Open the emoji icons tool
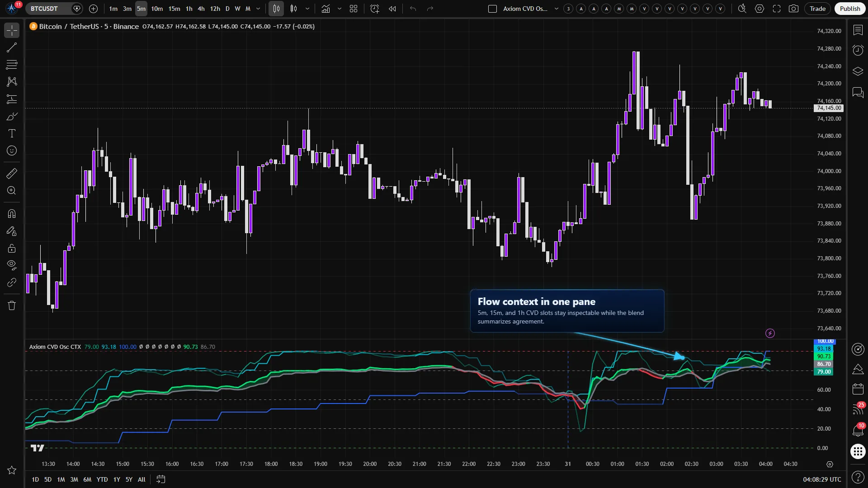 point(12,150)
